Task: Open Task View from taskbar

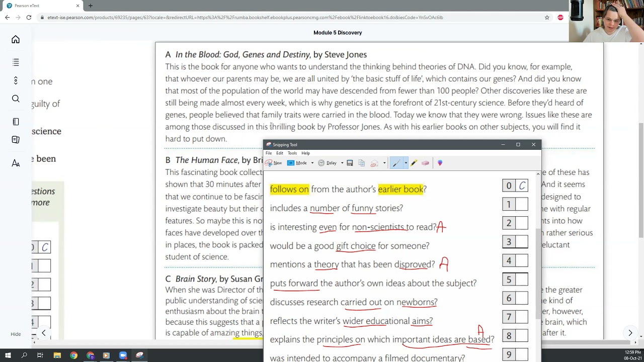Action: pos(40,355)
